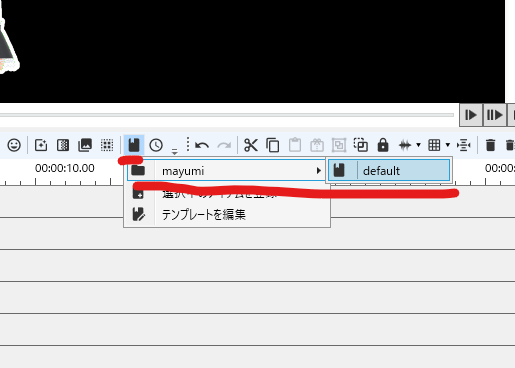The height and width of the screenshot is (368, 515).
Task: Open dropdown arrow next to grid icon
Action: (448, 145)
